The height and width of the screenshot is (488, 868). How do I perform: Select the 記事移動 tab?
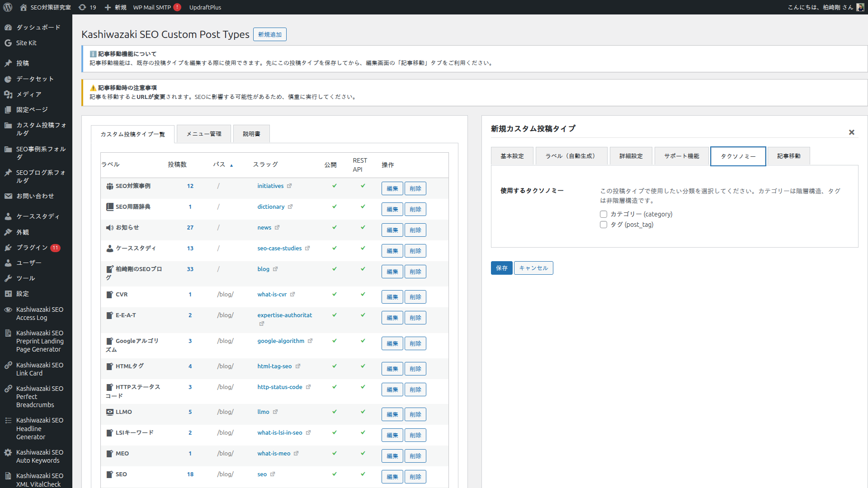[x=788, y=156]
